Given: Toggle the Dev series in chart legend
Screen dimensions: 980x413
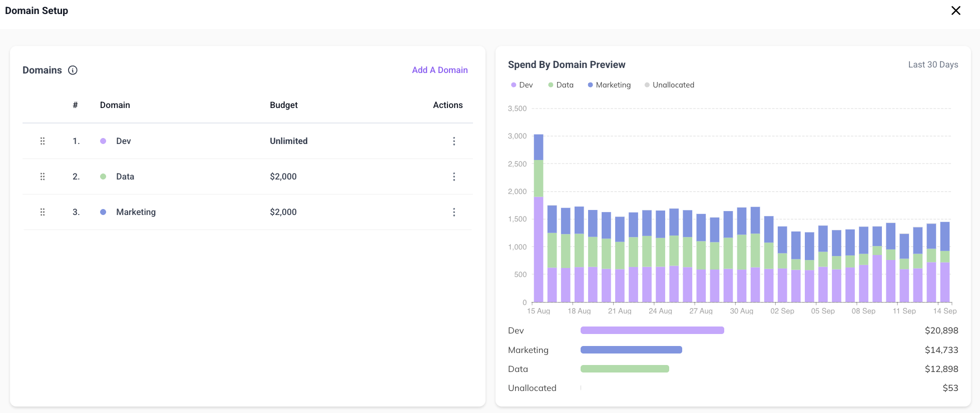Looking at the screenshot, I should click(x=522, y=85).
